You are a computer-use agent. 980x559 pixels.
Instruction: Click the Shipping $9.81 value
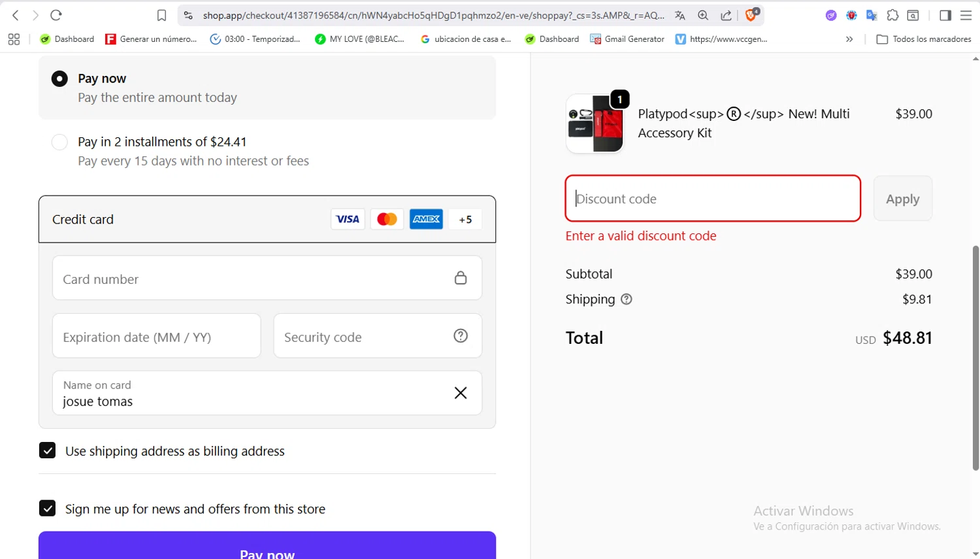[x=917, y=299]
